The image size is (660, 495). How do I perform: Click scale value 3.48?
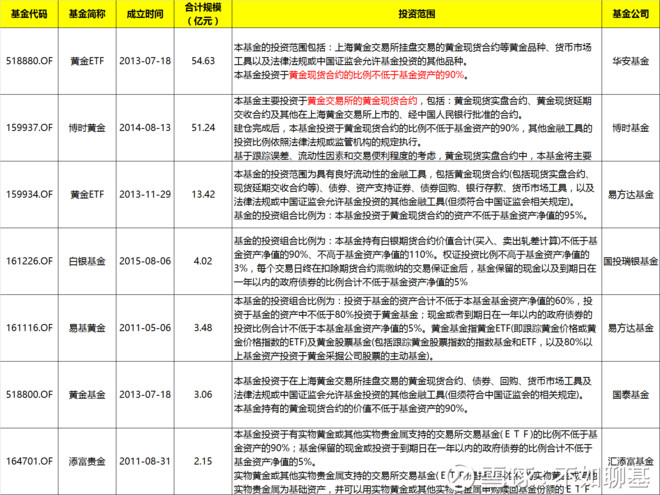point(203,328)
